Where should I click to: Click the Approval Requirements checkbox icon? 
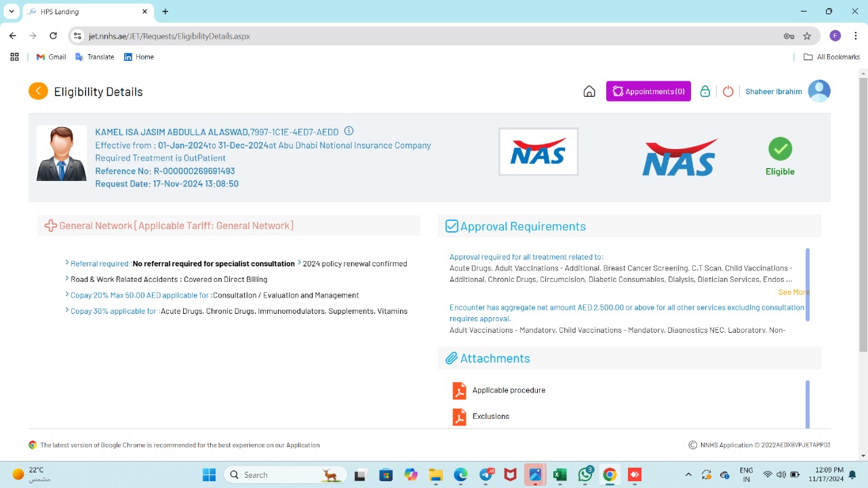pos(452,226)
